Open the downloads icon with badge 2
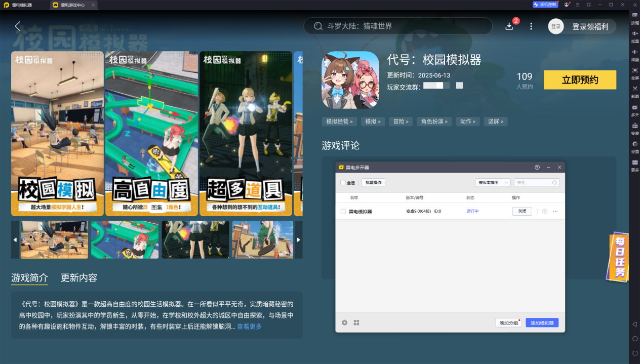 click(x=509, y=26)
